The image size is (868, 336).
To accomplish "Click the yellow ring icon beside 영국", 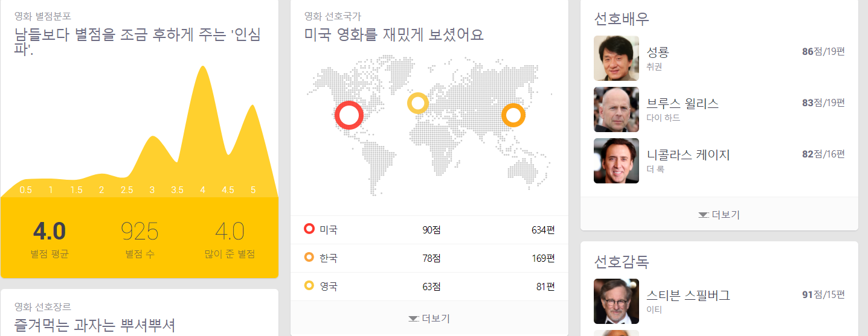I will (x=309, y=286).
